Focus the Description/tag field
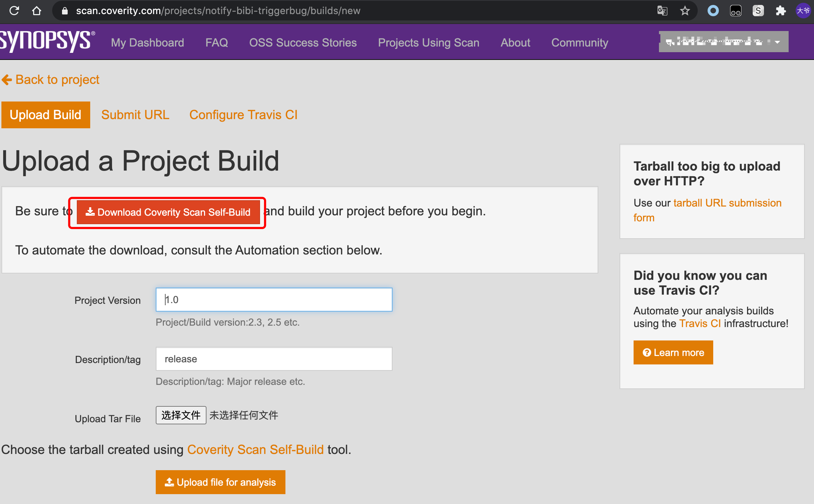The width and height of the screenshot is (814, 504). coord(274,359)
